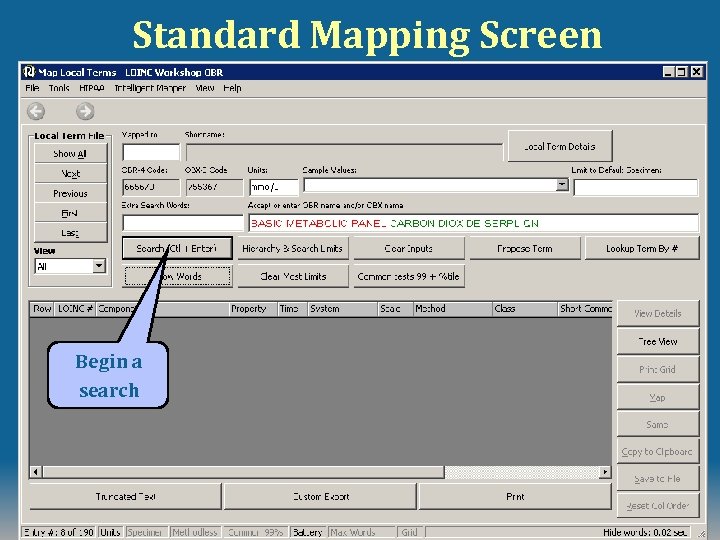
Task: Click the Mapped to input field
Action: pos(151,152)
